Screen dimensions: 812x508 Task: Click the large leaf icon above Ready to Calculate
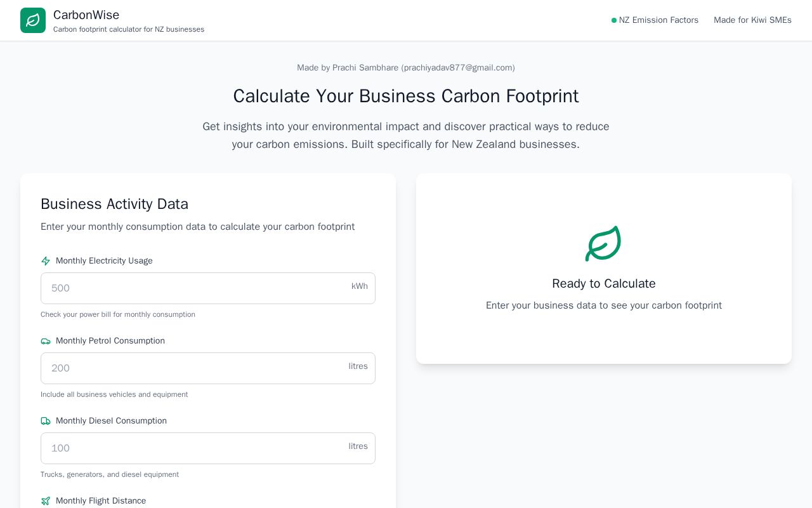coord(603,243)
